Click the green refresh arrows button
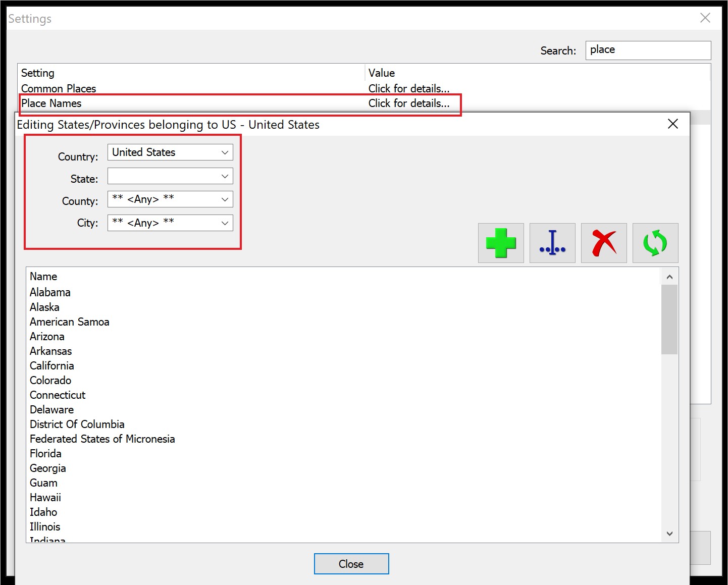 (x=655, y=243)
